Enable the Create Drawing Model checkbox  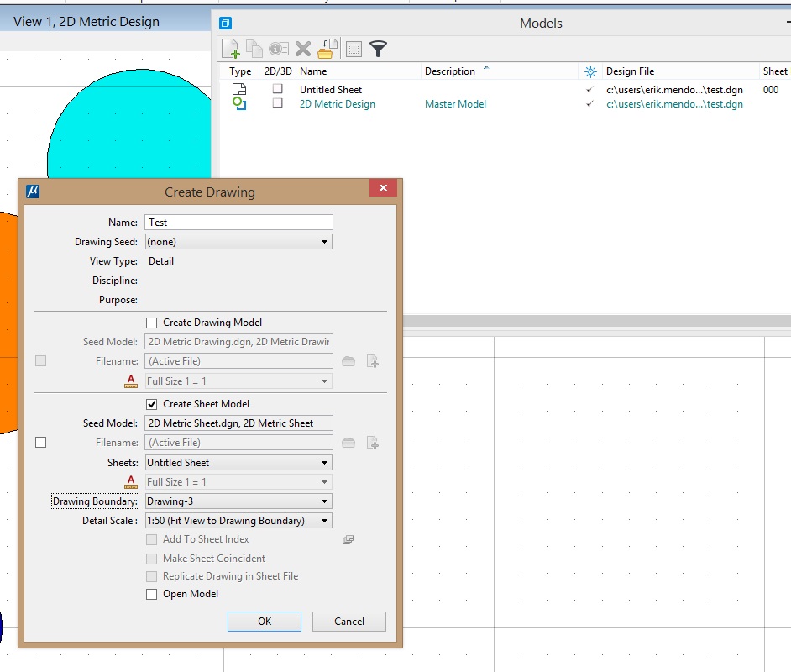151,322
